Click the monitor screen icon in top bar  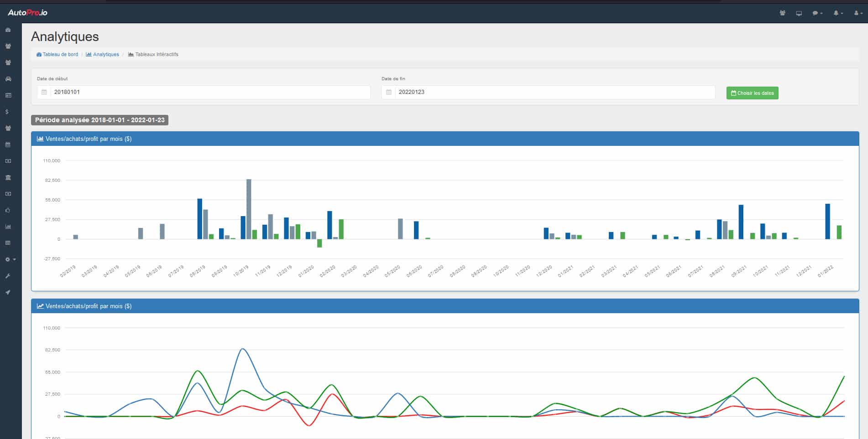tap(799, 13)
